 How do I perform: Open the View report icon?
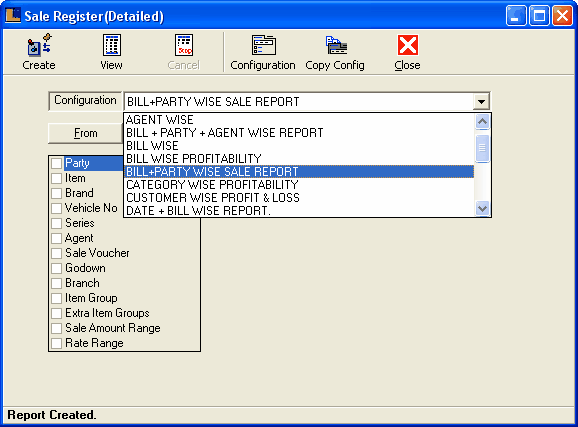tap(111, 45)
